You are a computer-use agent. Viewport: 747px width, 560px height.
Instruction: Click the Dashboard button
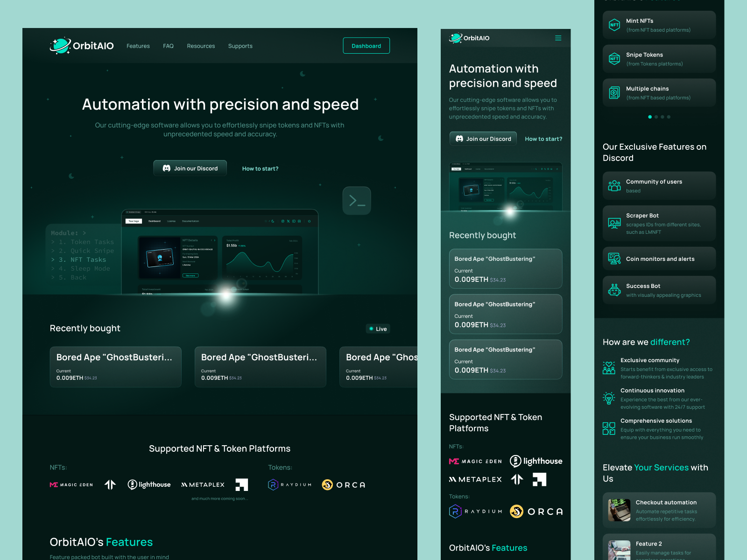tap(366, 45)
